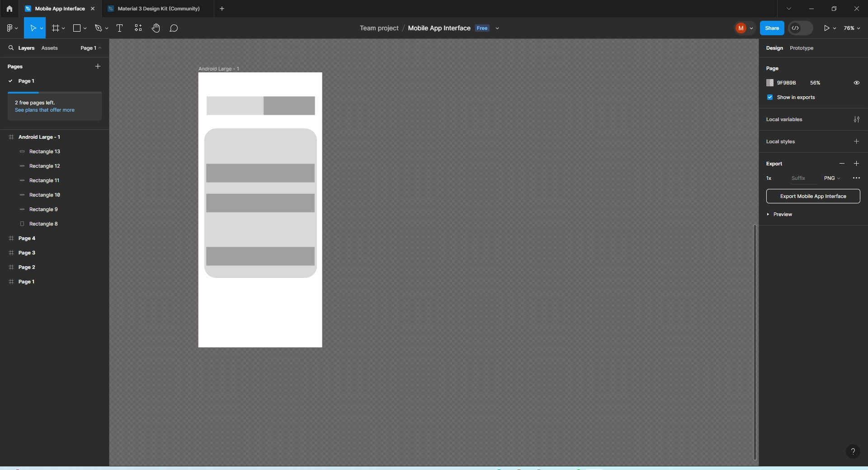
Task: Open export options ellipsis menu
Action: coord(856,178)
